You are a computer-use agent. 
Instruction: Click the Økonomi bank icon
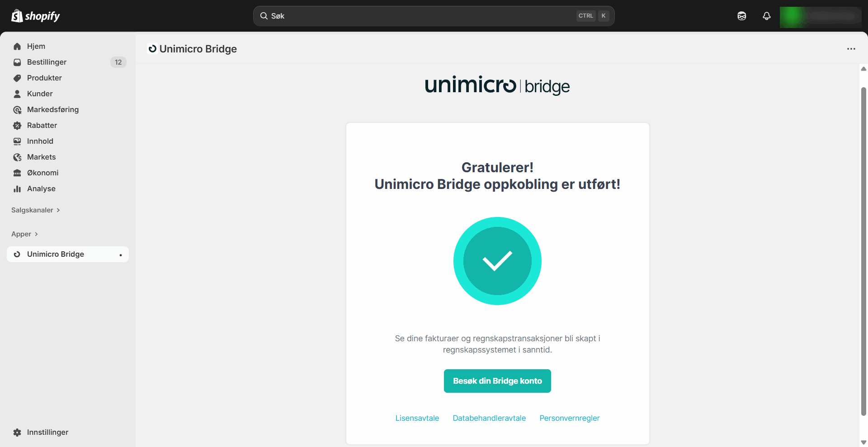pos(17,173)
